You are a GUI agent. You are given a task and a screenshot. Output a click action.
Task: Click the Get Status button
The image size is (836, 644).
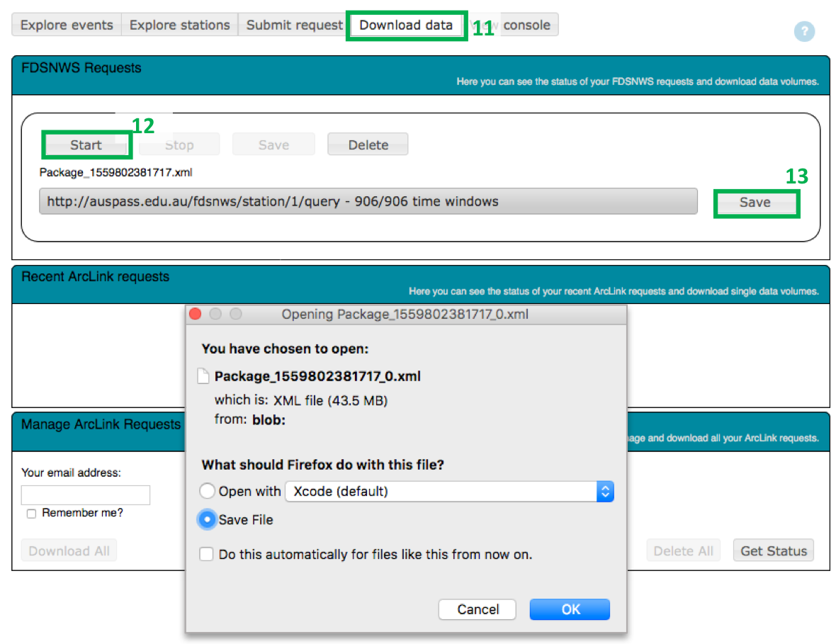click(x=773, y=550)
